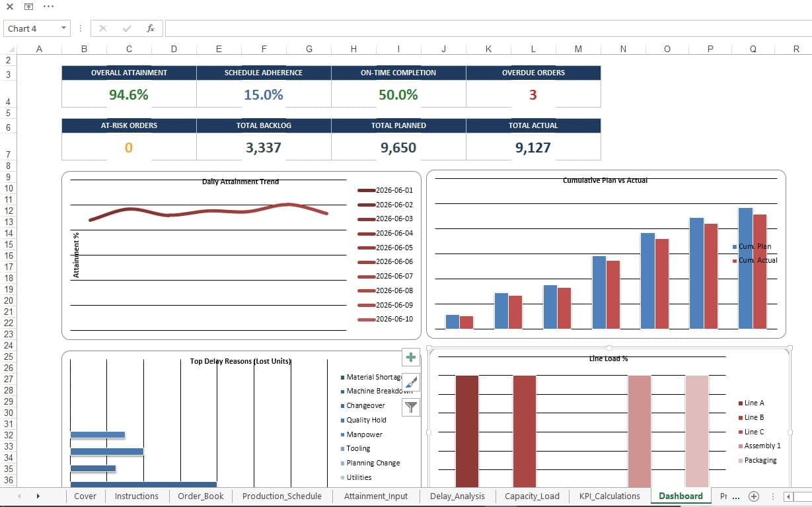Click the 2026-06-10 legend entry

[x=385, y=319]
